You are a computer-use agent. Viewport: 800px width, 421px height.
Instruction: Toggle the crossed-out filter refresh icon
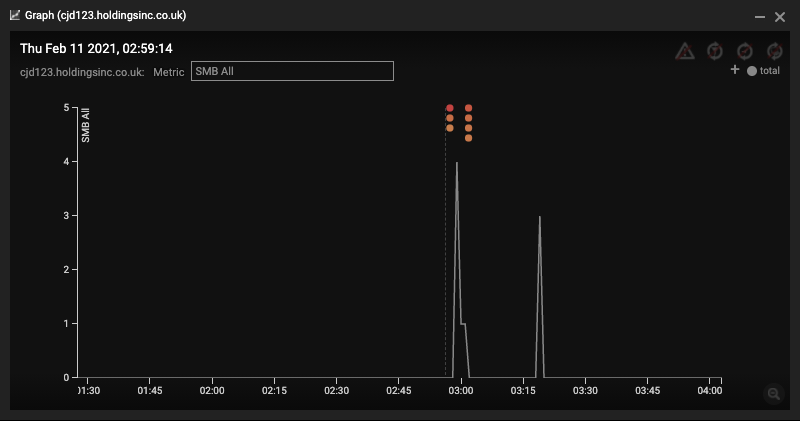(x=715, y=51)
